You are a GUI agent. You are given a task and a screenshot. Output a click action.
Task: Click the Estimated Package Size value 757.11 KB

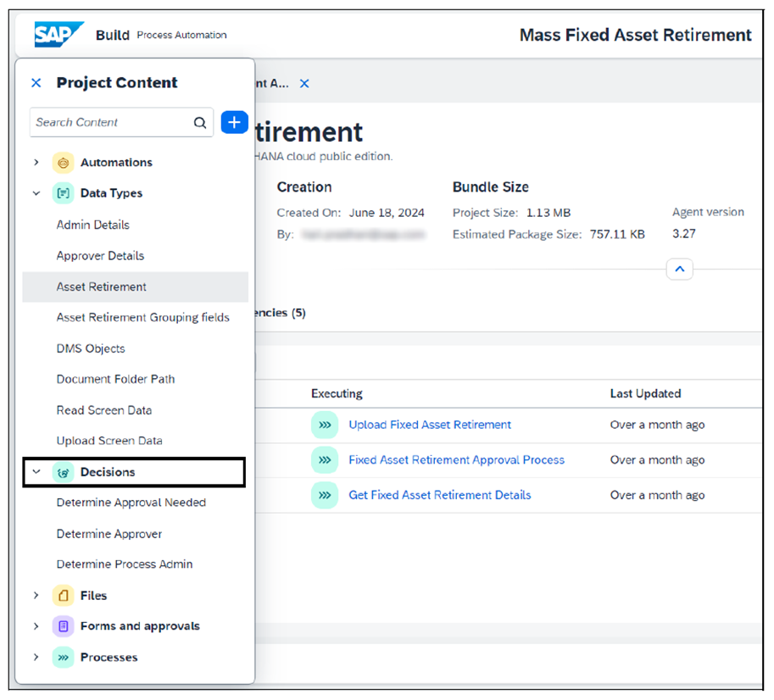(x=617, y=234)
